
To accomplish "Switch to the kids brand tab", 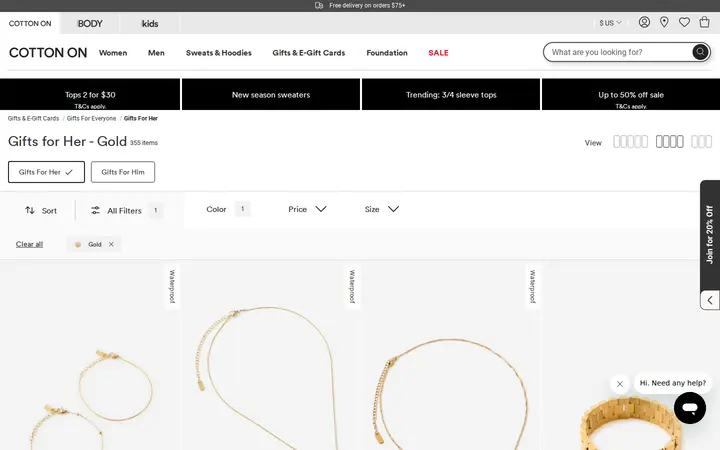I will coord(150,23).
